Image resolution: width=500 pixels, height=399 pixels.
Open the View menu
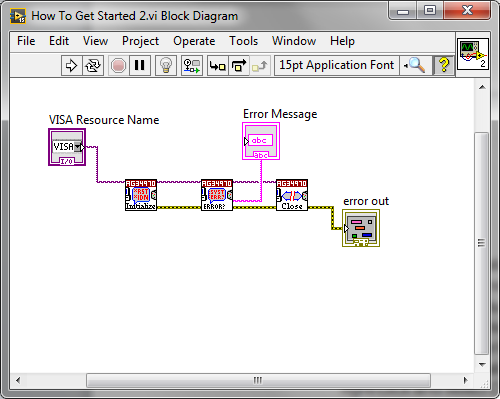[x=95, y=41]
